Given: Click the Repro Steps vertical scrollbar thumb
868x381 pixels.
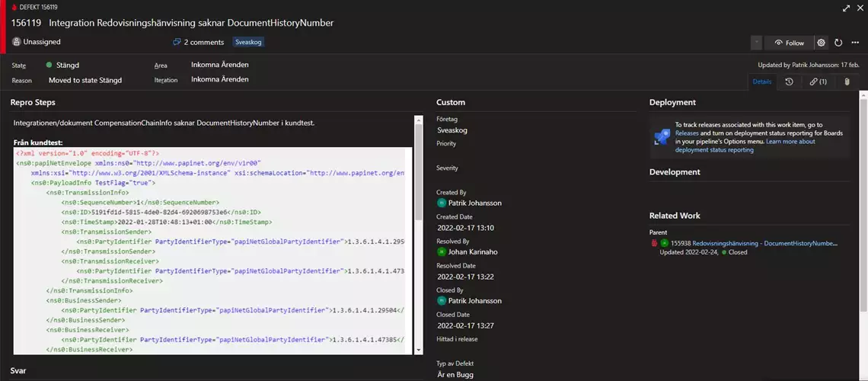Looking at the screenshot, I should (419, 172).
